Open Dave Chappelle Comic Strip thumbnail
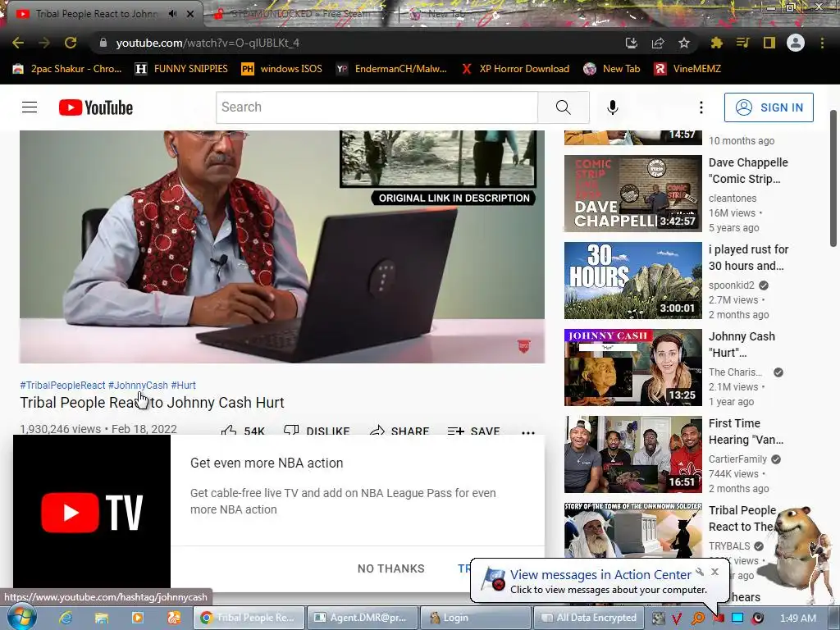 (632, 194)
